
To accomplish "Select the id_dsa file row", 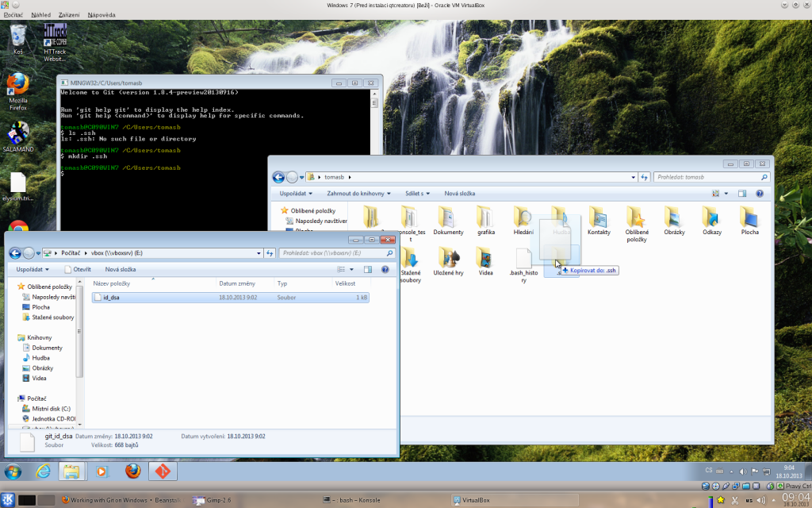I will click(x=231, y=298).
